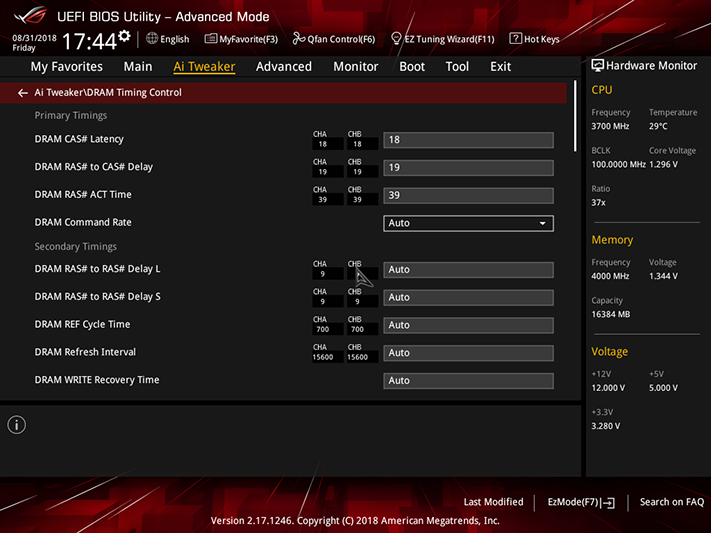Click the EZ Tuning lightbulb icon

click(x=396, y=39)
